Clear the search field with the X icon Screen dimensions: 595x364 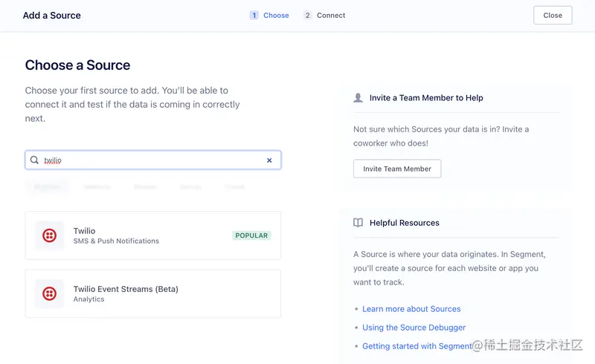tap(269, 160)
